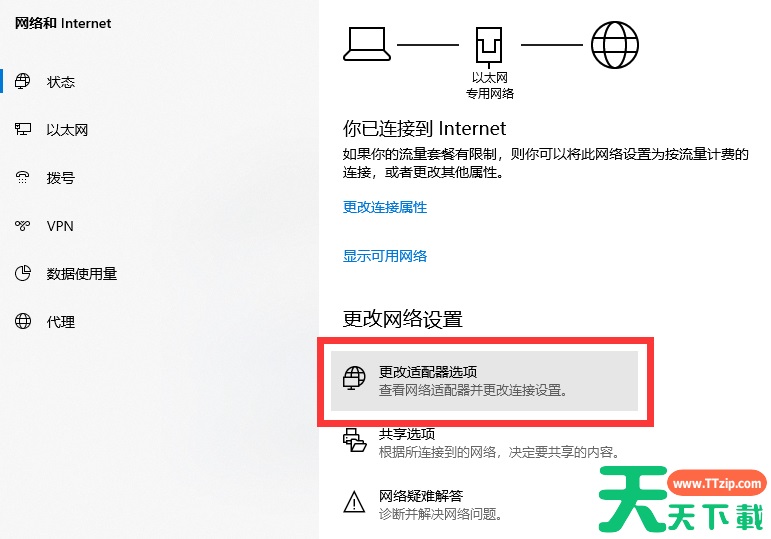Click the 代理 globe icon
771x539 pixels.
23,321
